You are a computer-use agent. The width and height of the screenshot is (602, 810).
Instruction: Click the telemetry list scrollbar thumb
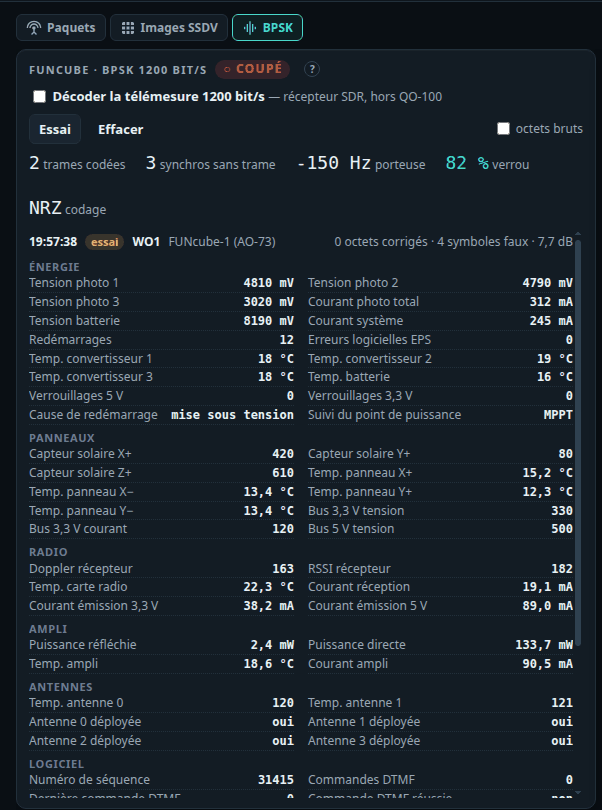(x=578, y=443)
